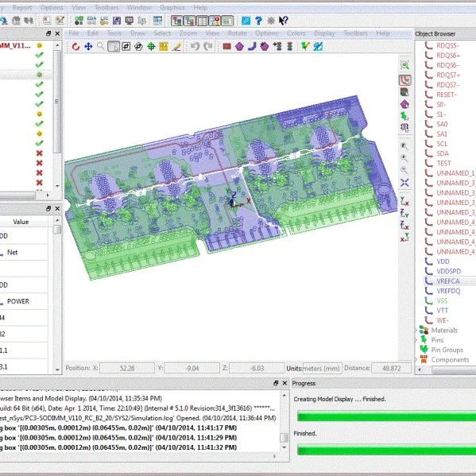Toggle the net selection mode button
This screenshot has height=476, width=476.
(x=404, y=80)
